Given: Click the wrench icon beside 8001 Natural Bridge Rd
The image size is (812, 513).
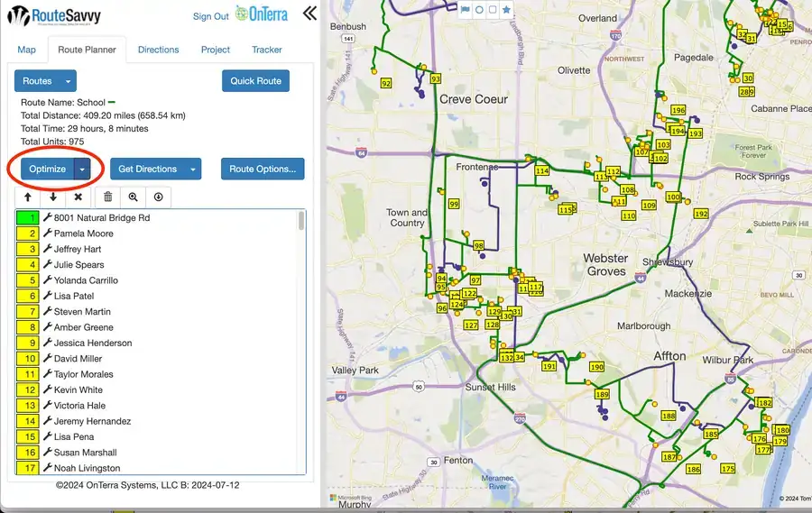Looking at the screenshot, I should (47, 217).
